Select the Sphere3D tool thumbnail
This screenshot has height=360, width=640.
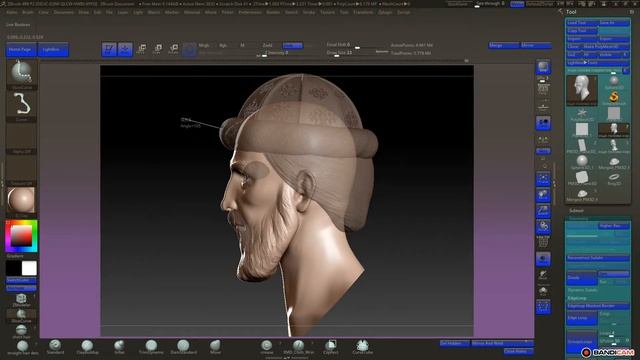[x=614, y=82]
